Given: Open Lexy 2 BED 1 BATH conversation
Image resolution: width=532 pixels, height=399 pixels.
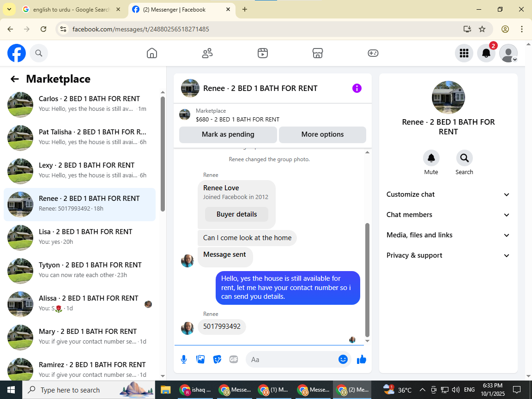Looking at the screenshot, I should pyautogui.click(x=80, y=171).
